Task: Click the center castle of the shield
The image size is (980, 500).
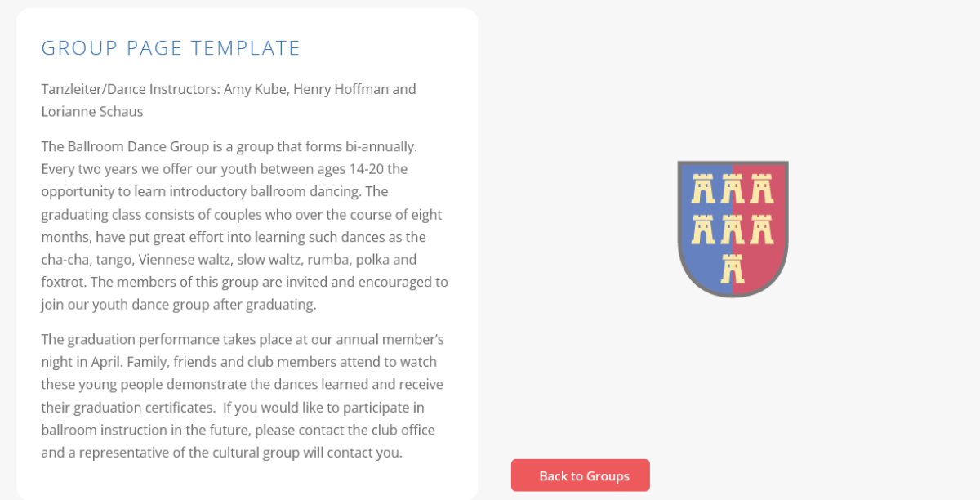Action: click(x=733, y=230)
